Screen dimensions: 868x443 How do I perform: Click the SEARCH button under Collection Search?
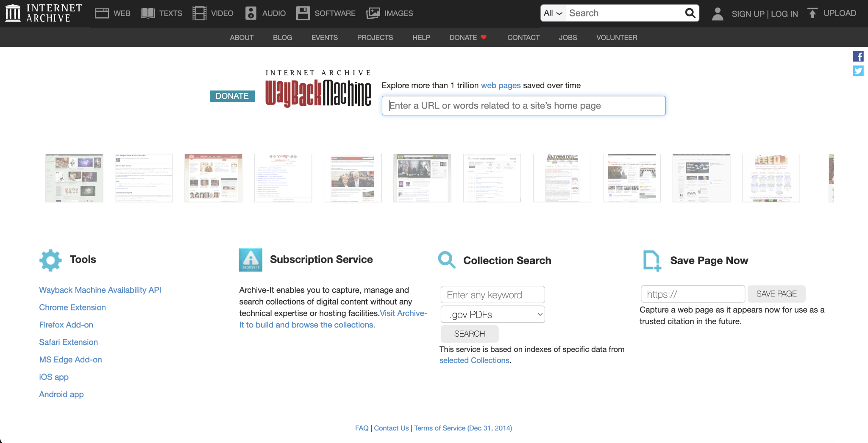pos(470,334)
